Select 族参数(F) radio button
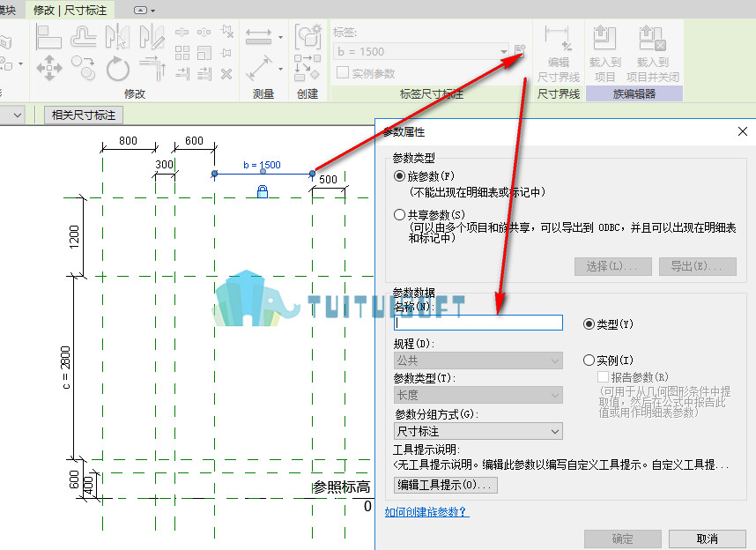The image size is (756, 550). tap(399, 176)
